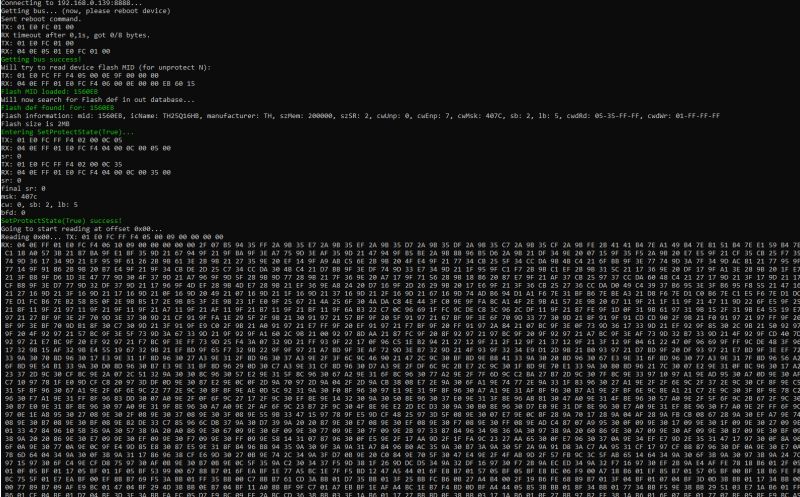Click 'szMem: 200000' in the Flash information line
Viewport: 800px width, 497px height.
pos(307,116)
